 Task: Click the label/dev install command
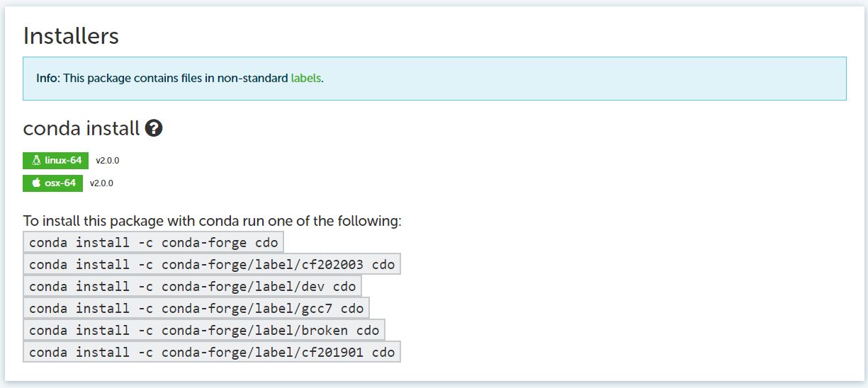click(193, 286)
